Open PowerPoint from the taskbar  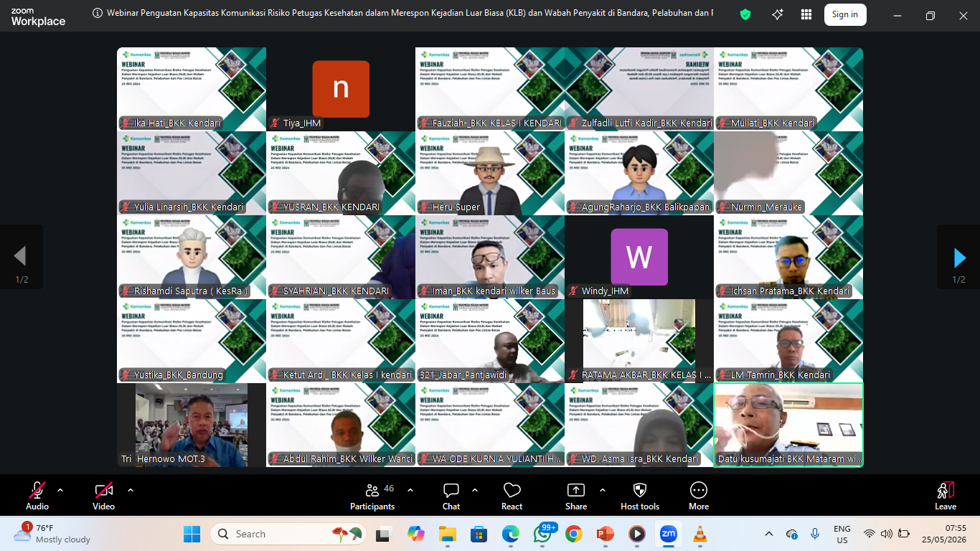tap(605, 534)
